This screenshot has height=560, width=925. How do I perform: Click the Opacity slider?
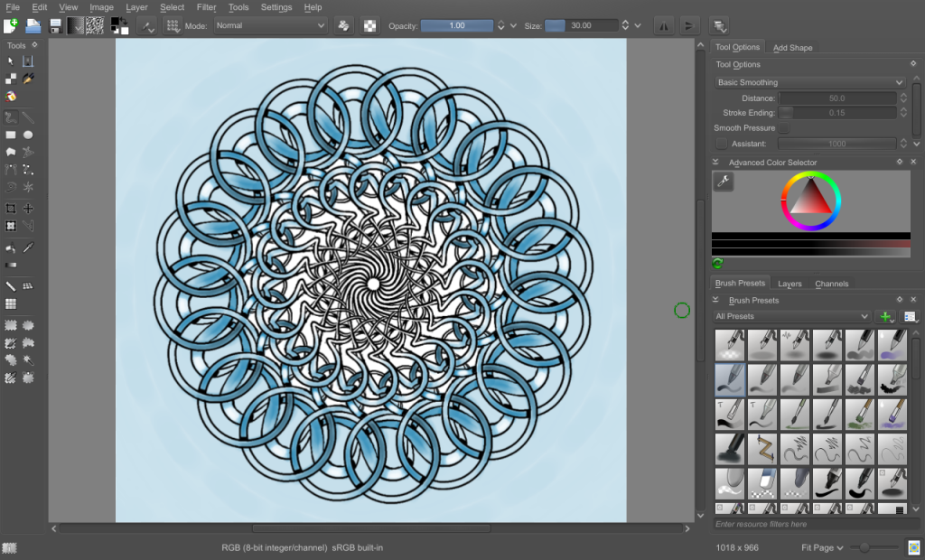tap(457, 25)
